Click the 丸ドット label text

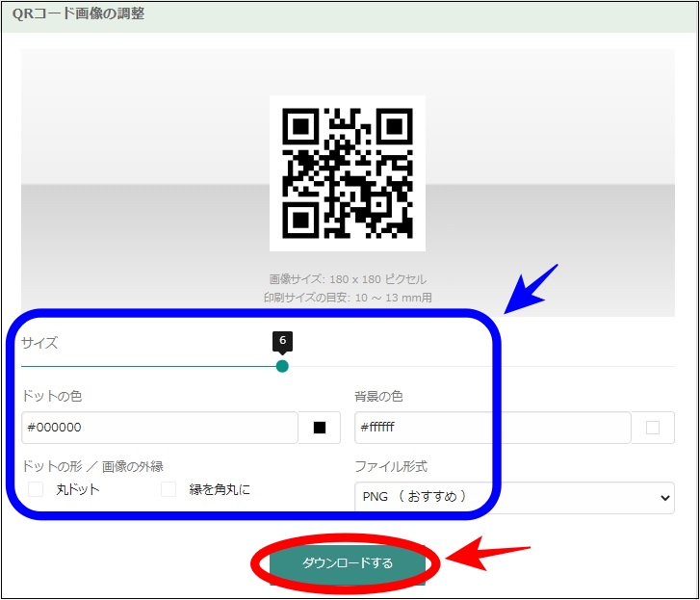77,489
